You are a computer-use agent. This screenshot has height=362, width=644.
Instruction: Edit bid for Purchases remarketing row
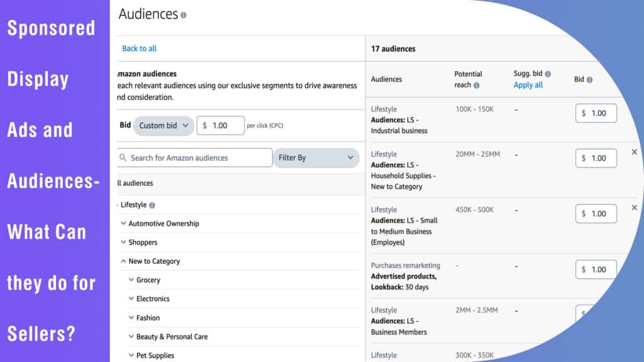click(596, 270)
